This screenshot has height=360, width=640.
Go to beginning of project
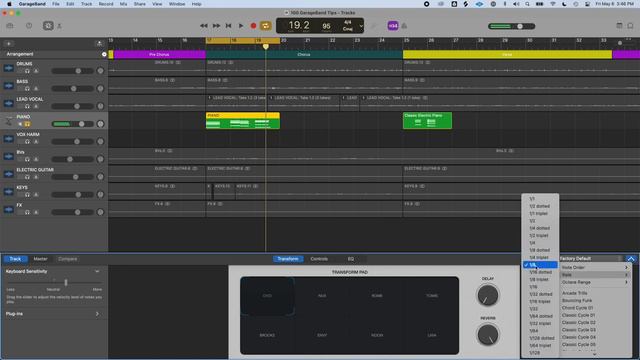[x=229, y=26]
